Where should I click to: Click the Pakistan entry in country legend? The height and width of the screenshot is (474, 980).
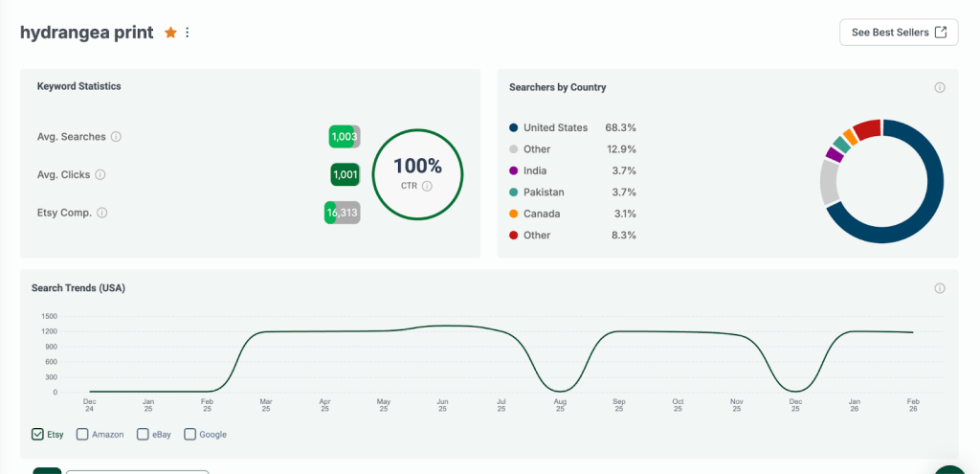pos(542,192)
